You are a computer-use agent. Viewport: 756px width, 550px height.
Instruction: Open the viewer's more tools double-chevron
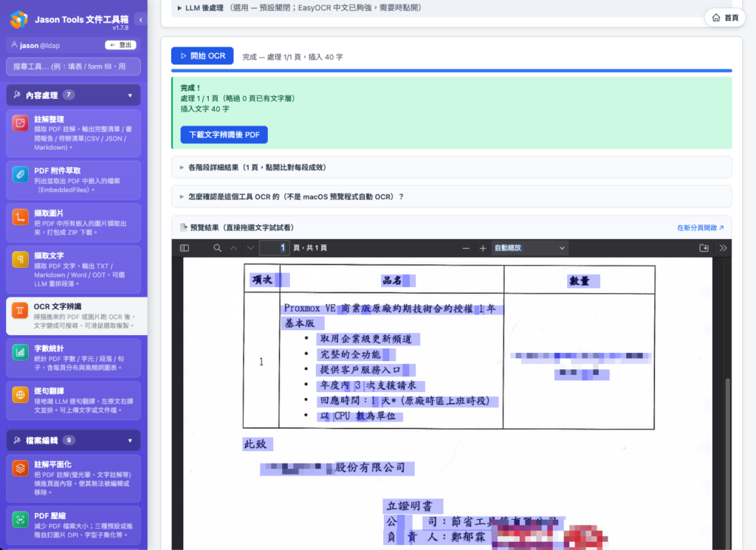723,248
